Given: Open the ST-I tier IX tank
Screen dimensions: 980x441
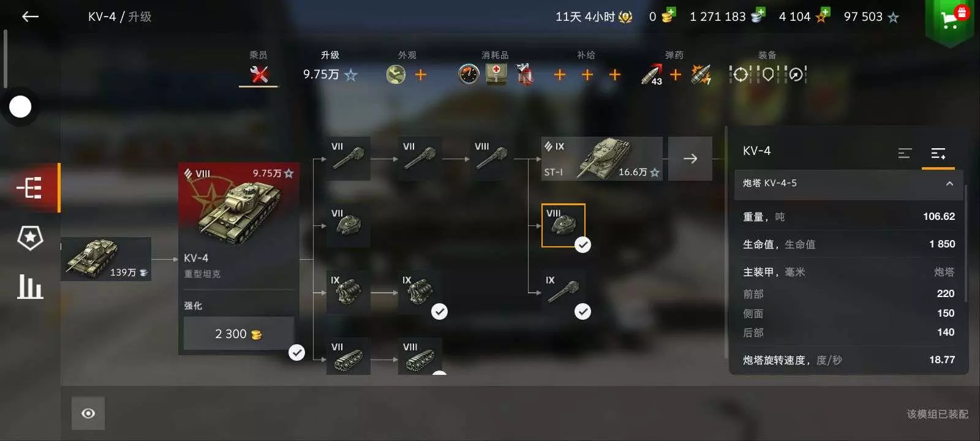Looking at the screenshot, I should click(602, 159).
